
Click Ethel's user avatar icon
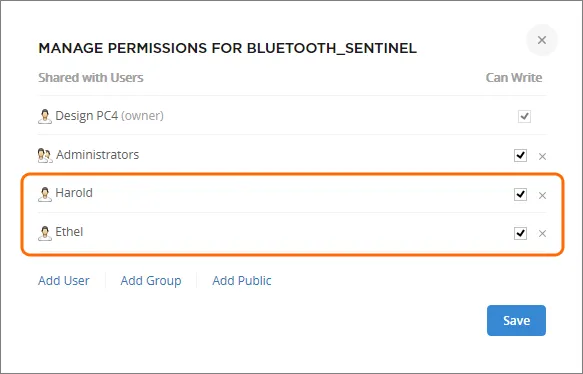[x=45, y=233]
